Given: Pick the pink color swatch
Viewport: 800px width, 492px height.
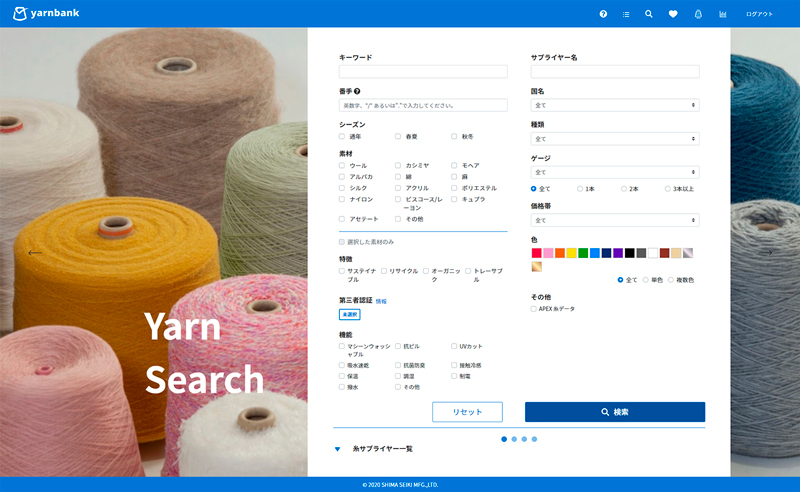Looking at the screenshot, I should coord(548,253).
